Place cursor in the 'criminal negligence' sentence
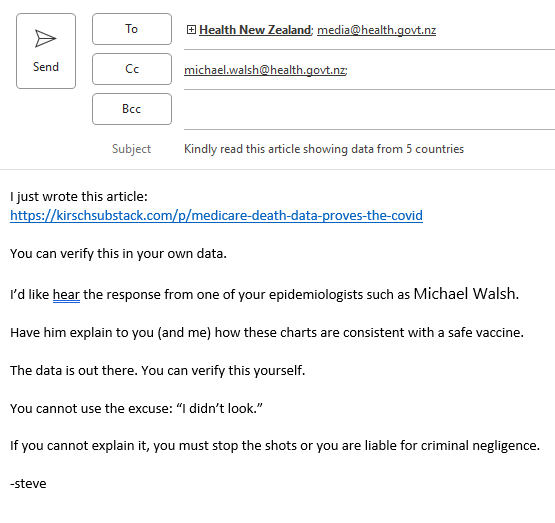This screenshot has width=555, height=523. [275, 446]
